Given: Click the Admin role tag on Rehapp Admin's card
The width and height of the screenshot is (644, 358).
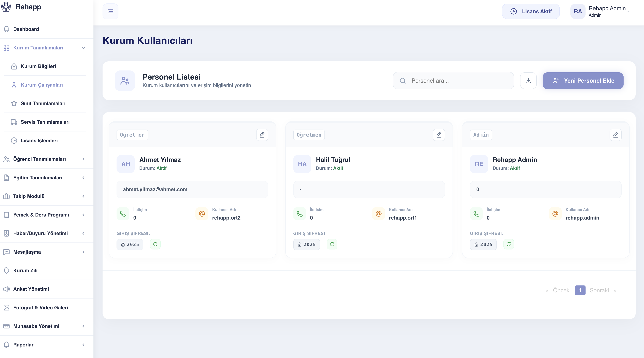Looking at the screenshot, I should [481, 135].
